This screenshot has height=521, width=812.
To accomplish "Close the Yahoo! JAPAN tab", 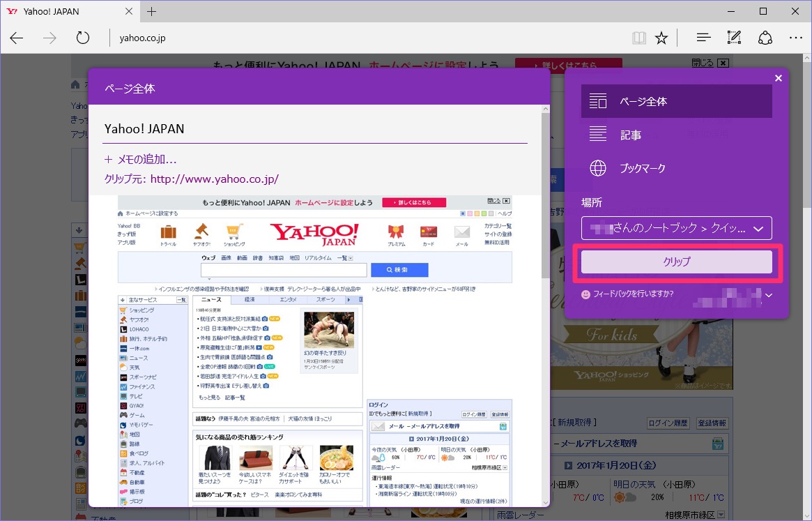I will click(x=129, y=11).
